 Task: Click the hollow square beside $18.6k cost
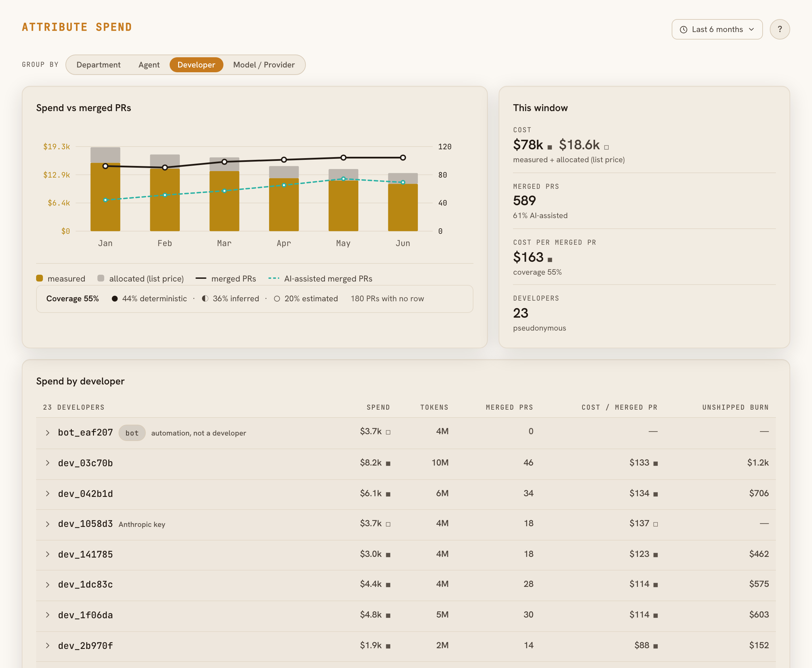606,147
